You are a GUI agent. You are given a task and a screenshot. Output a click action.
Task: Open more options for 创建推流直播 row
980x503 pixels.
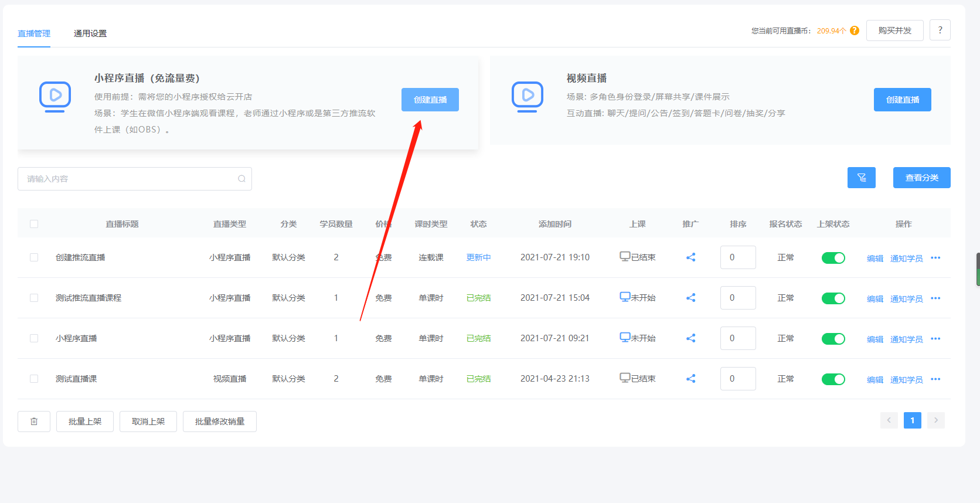(935, 258)
